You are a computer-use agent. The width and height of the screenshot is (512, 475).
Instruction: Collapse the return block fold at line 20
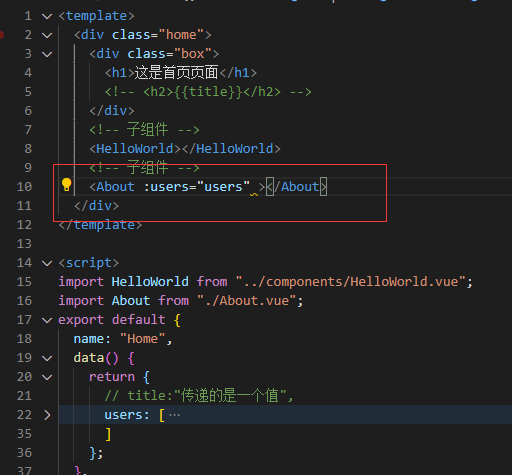pyautogui.click(x=47, y=377)
